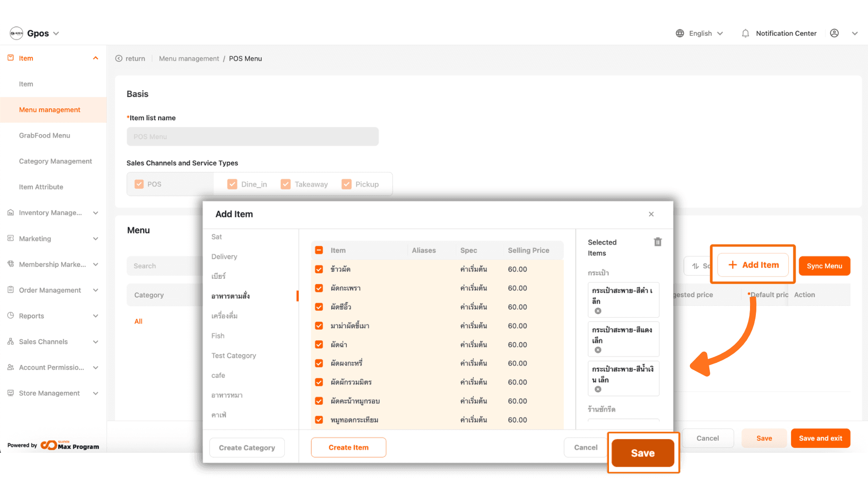Remove first selected bag item with x icon
Screen dimensions: 868x488
coord(598,311)
